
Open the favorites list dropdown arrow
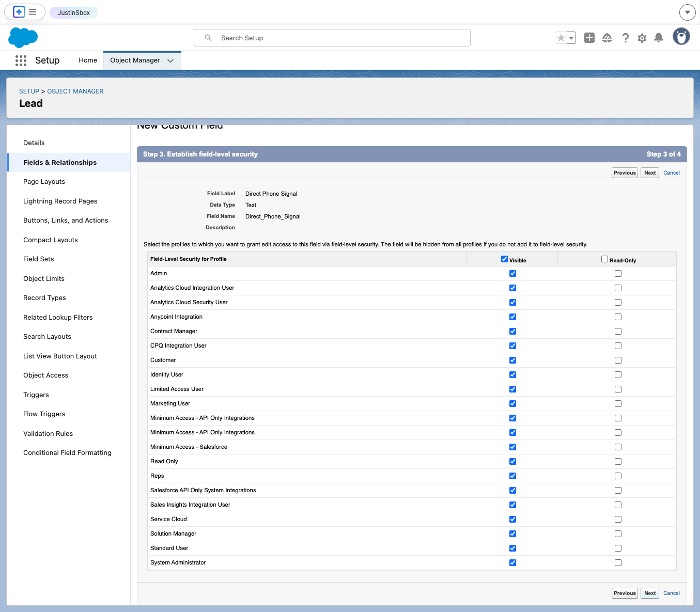click(571, 38)
